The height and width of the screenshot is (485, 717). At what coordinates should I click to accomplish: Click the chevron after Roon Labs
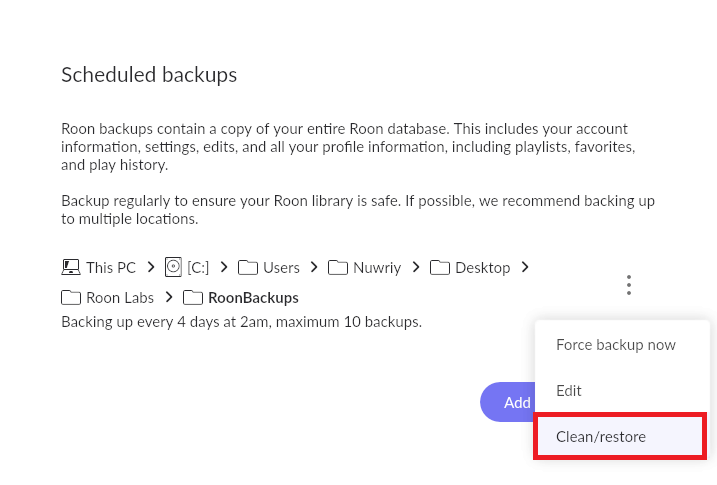coord(169,297)
